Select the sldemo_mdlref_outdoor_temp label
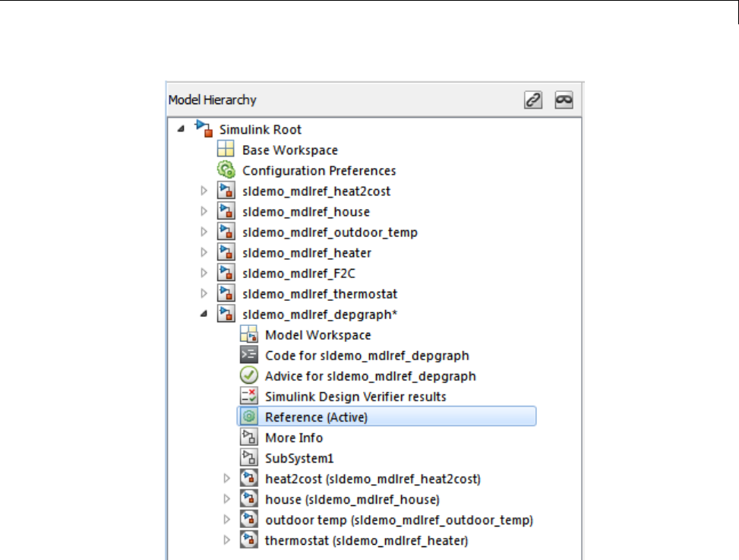This screenshot has width=739, height=560. (x=330, y=233)
